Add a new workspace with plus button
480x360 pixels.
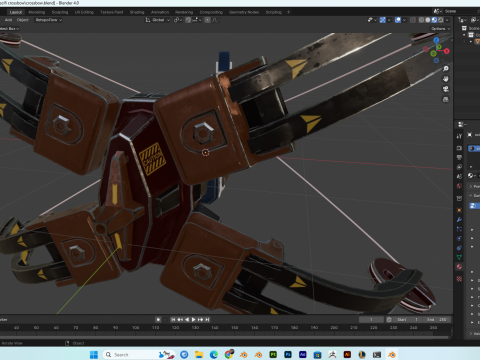click(288, 12)
